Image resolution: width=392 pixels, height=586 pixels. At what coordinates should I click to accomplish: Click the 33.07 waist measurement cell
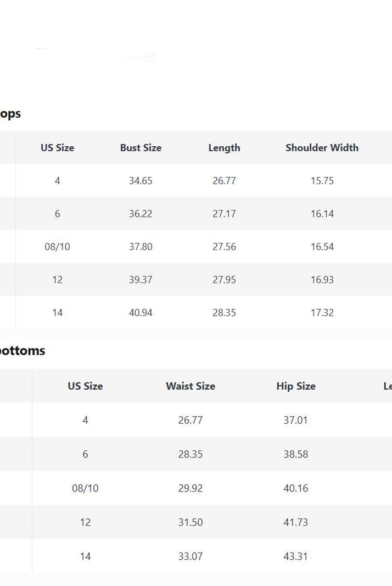click(x=191, y=556)
